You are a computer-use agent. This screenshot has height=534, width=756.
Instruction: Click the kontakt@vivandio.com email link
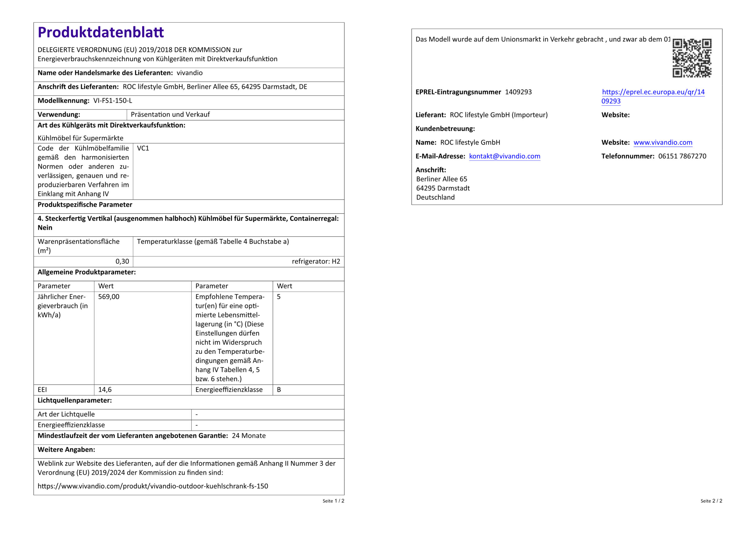(x=504, y=156)
